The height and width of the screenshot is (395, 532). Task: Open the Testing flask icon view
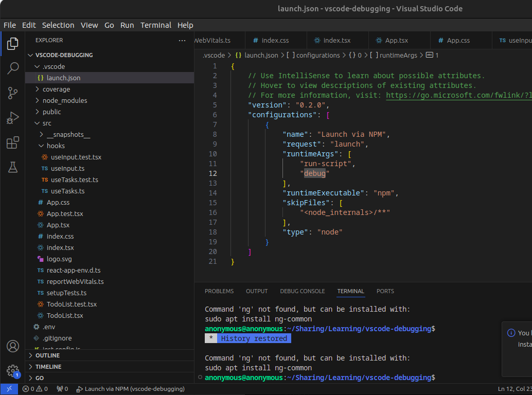coord(13,167)
